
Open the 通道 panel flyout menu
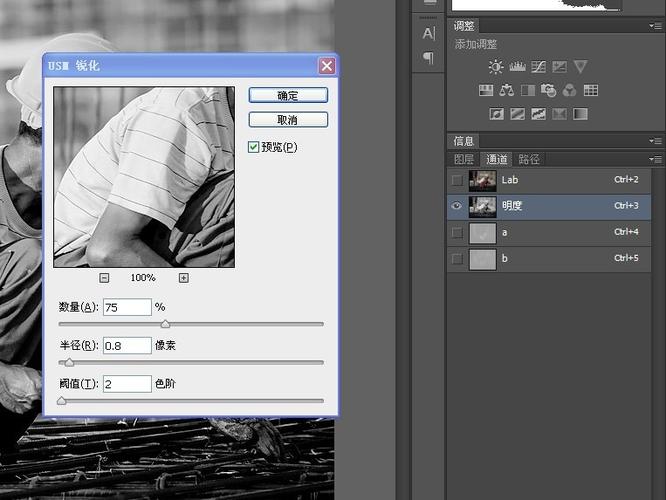point(655,159)
